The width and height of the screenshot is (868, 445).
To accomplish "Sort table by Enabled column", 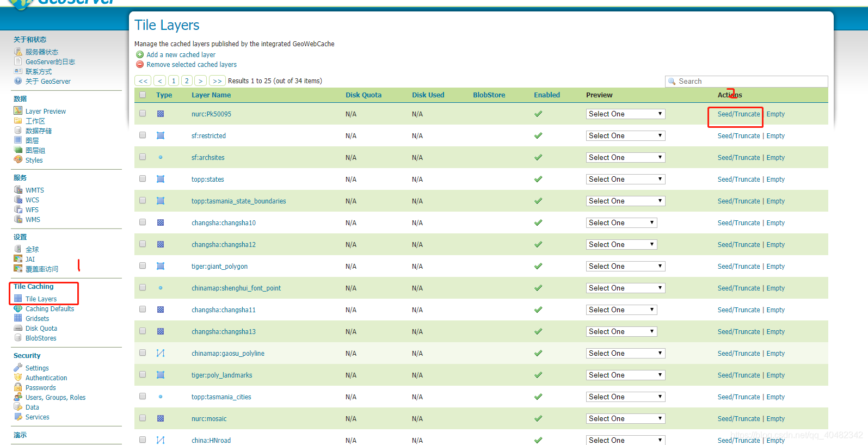I will [547, 95].
